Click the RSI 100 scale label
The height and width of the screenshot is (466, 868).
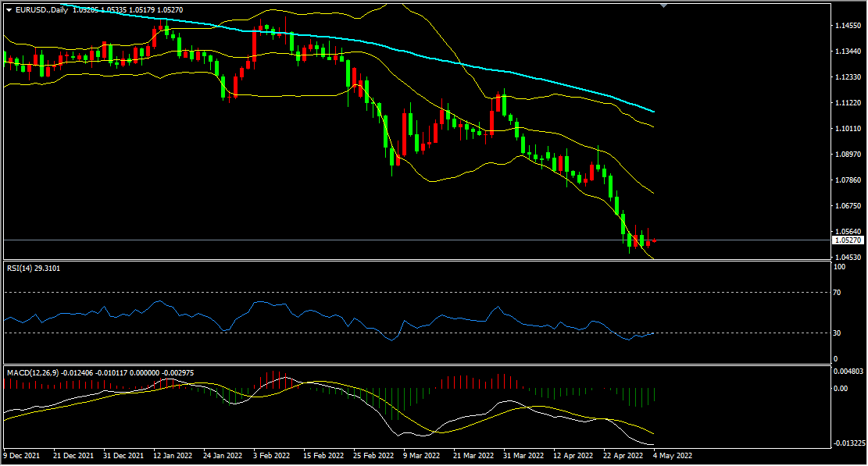pos(839,267)
